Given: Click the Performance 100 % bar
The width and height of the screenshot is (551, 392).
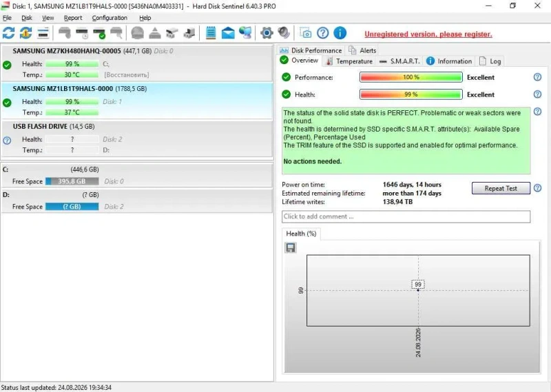Looking at the screenshot, I should [410, 77].
